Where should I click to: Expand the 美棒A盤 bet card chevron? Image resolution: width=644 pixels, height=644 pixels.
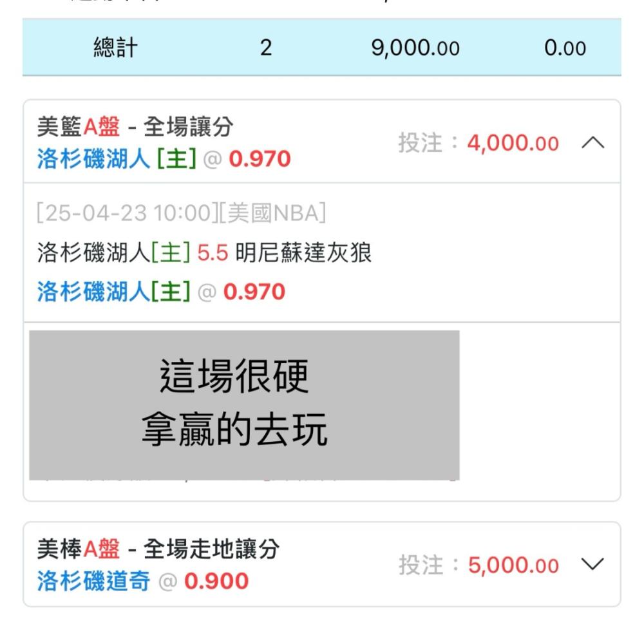pos(592,564)
